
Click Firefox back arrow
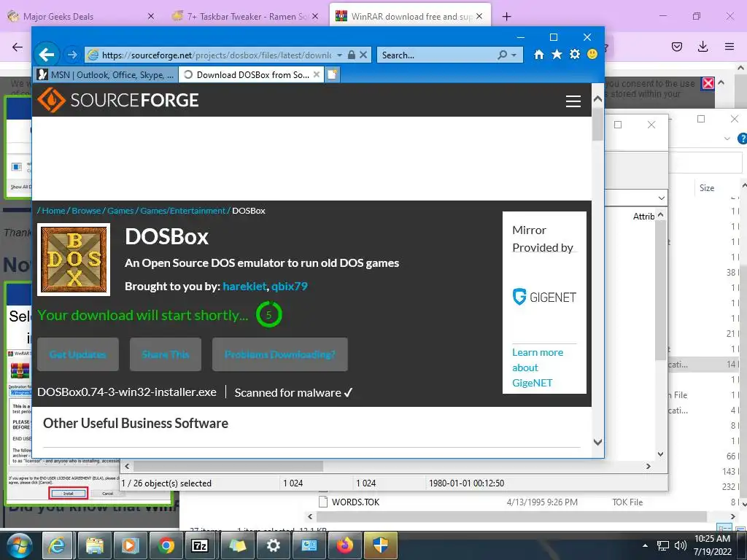click(18, 47)
